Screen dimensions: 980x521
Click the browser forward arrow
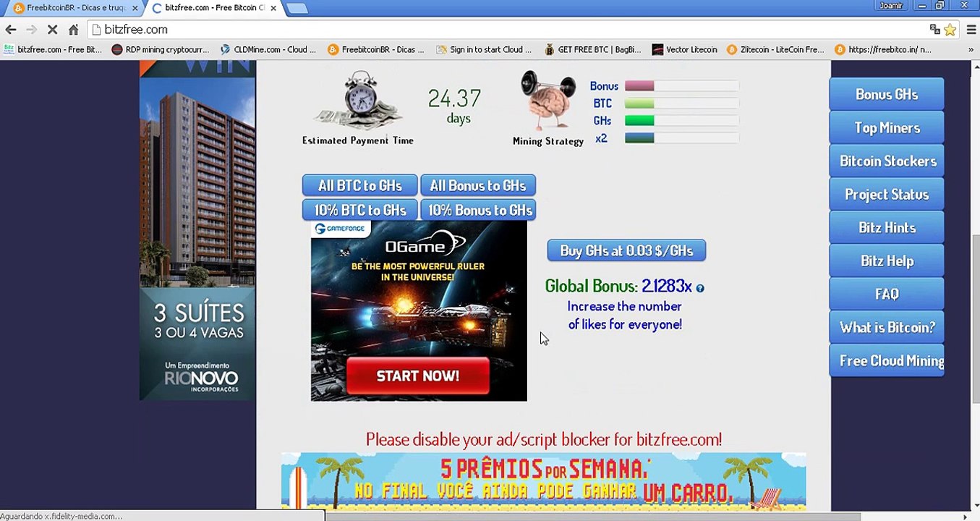coord(31,30)
